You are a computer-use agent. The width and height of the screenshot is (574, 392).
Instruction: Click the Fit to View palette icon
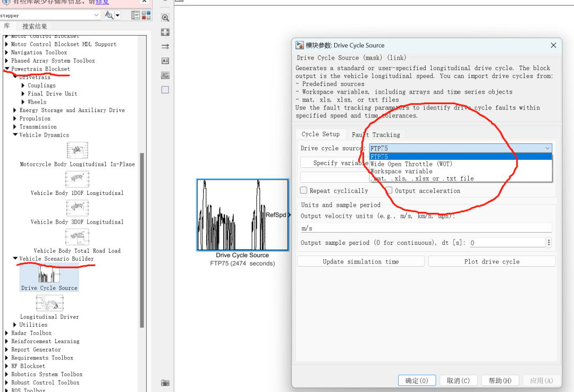[165, 32]
